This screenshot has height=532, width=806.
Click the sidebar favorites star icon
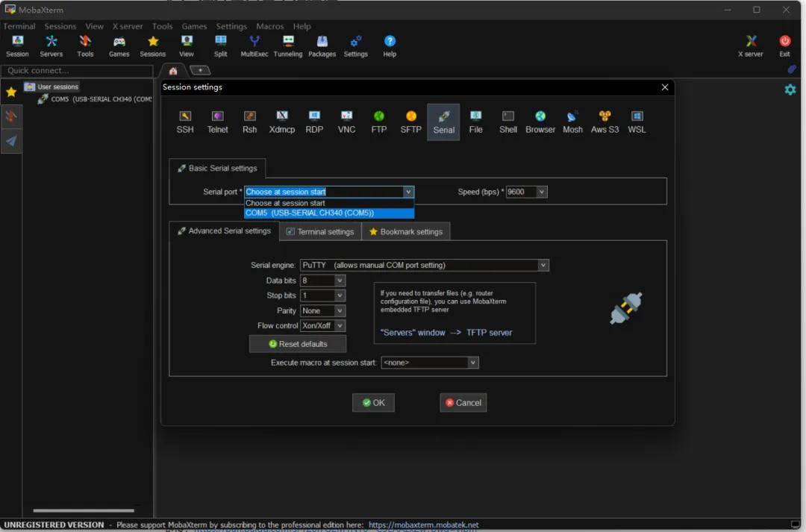pyautogui.click(x=11, y=92)
